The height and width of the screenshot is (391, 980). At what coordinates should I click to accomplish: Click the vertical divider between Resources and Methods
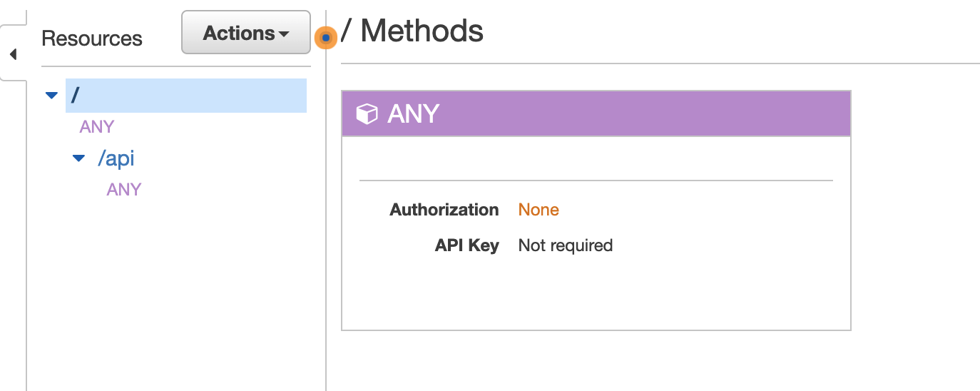pos(326,214)
